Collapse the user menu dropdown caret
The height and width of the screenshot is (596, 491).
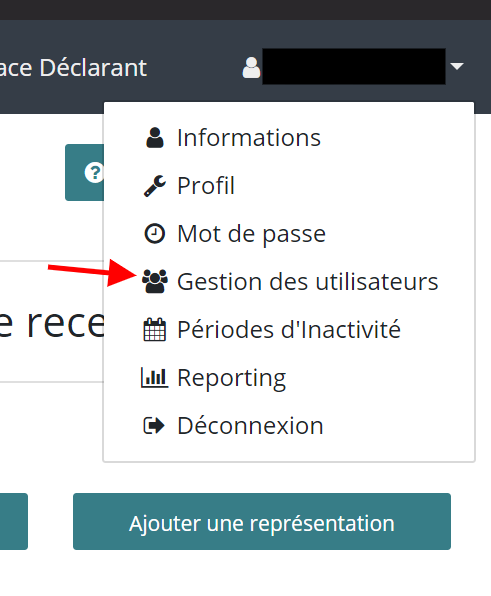(x=457, y=67)
